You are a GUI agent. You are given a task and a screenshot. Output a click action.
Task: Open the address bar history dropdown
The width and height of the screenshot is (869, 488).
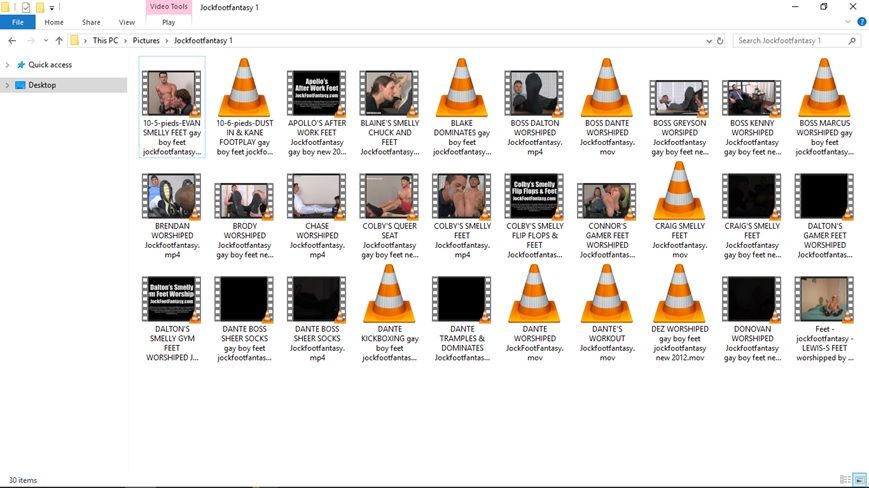(x=709, y=40)
